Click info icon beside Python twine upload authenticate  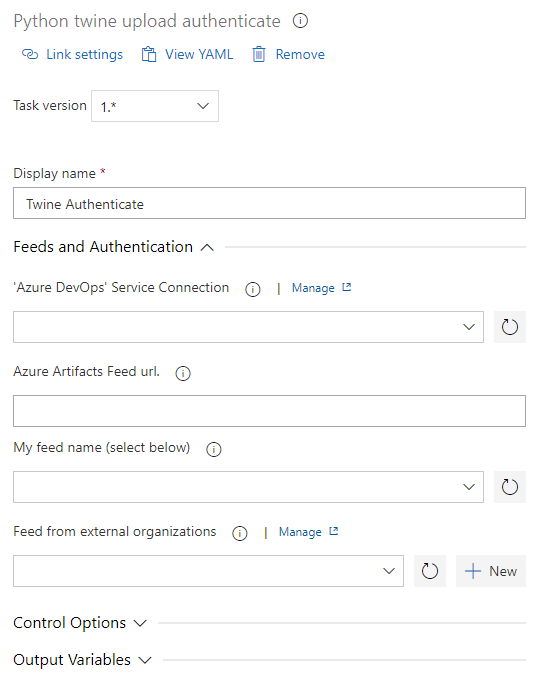tap(300, 20)
